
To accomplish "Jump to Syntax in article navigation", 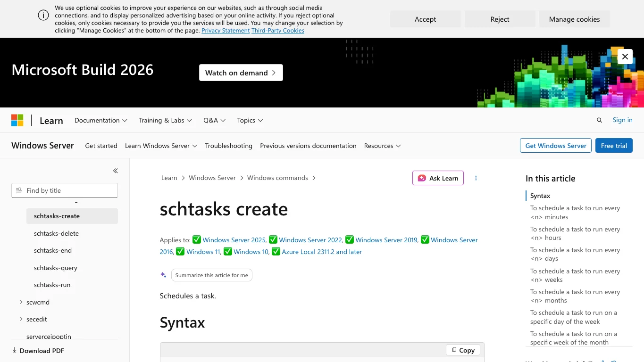I will click(540, 196).
